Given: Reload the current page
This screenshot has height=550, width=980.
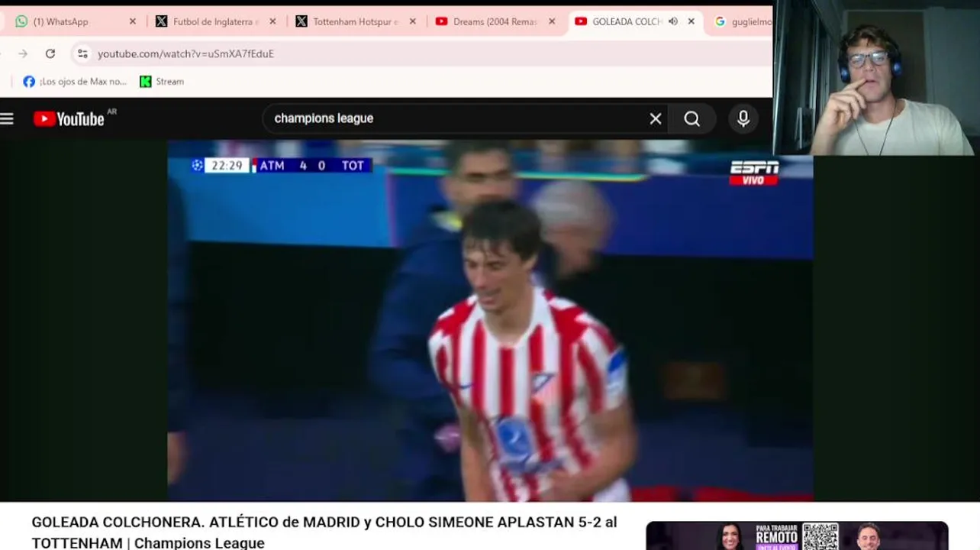Looking at the screenshot, I should click(50, 53).
